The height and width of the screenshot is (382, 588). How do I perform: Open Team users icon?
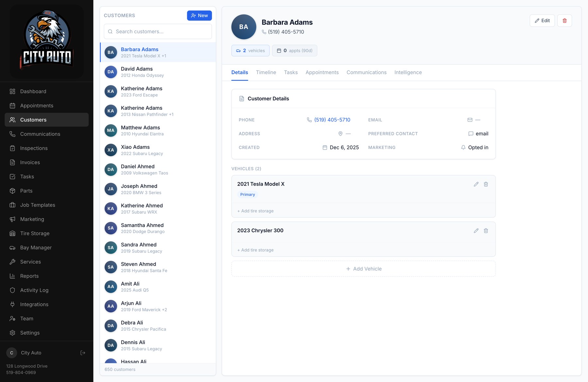12,319
